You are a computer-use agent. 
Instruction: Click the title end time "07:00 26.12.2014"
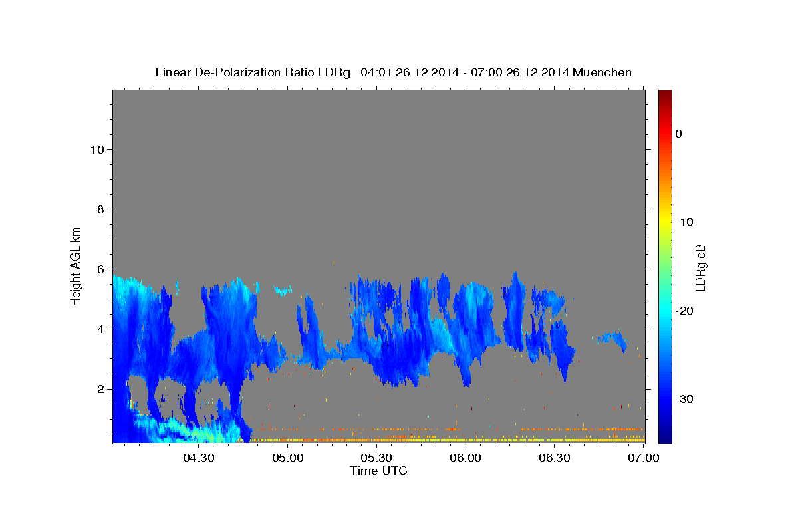tap(519, 72)
